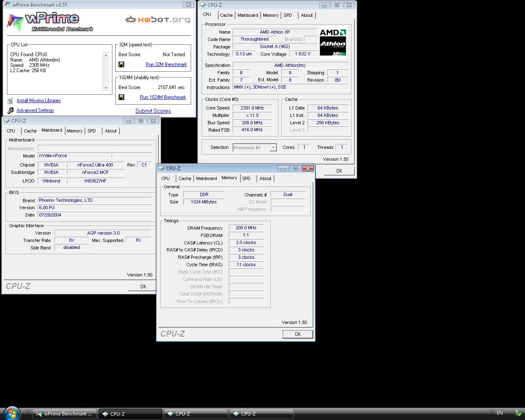The image size is (525, 420).
Task: Click the Windows Start orb
Action: point(12,413)
